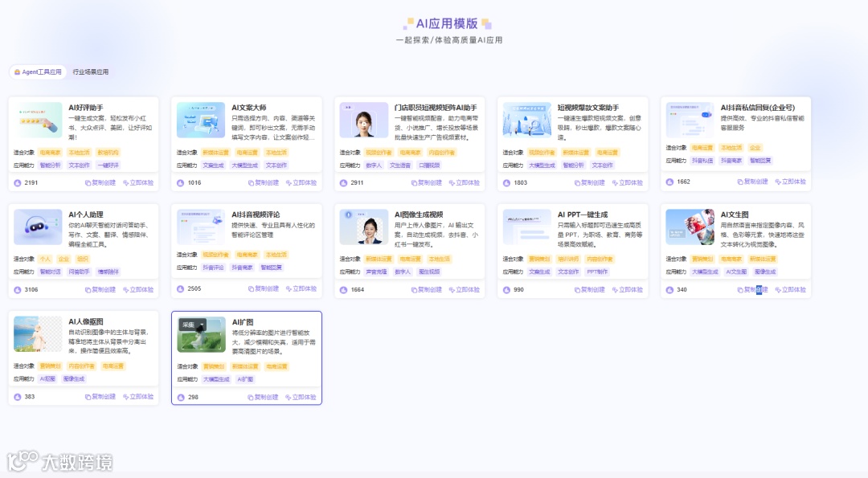Open the 采集 dropdown on the AI扩图 image
This screenshot has width=868, height=478.
(194, 325)
